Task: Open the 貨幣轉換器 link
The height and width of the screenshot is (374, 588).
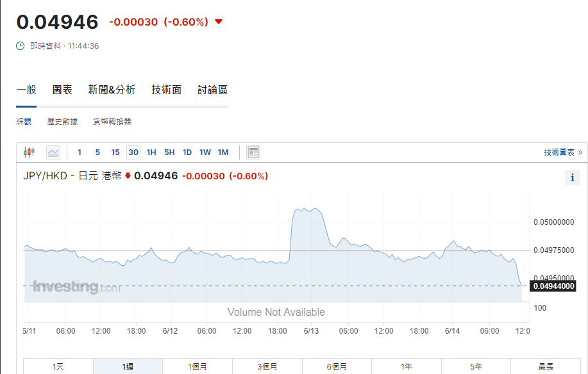Action: 112,121
